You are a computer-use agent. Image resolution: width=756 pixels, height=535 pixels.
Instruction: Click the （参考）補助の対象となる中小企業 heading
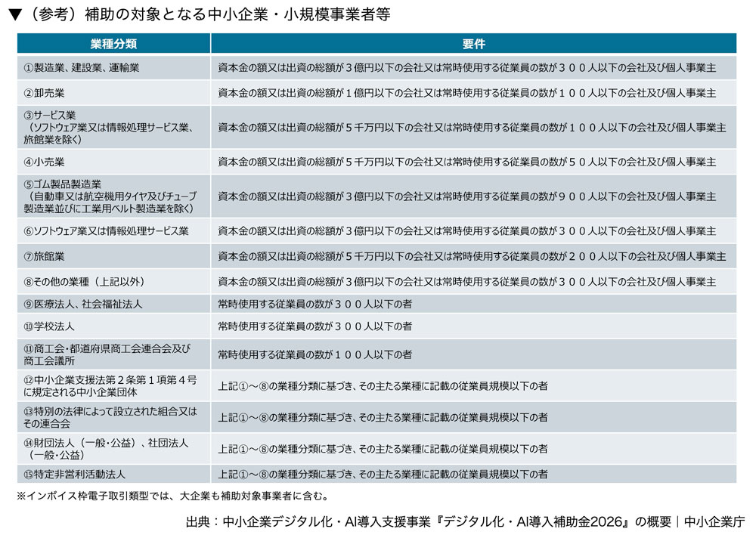pyautogui.click(x=200, y=14)
